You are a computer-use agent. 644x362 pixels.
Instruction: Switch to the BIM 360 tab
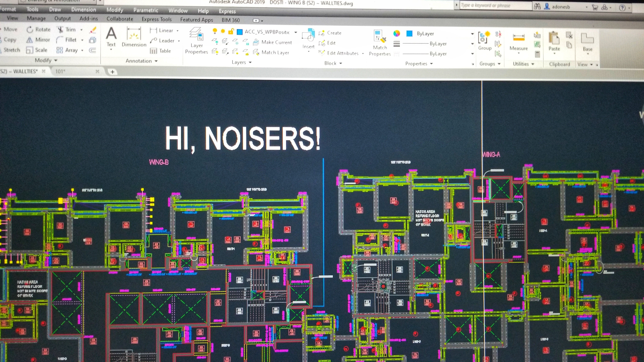230,20
